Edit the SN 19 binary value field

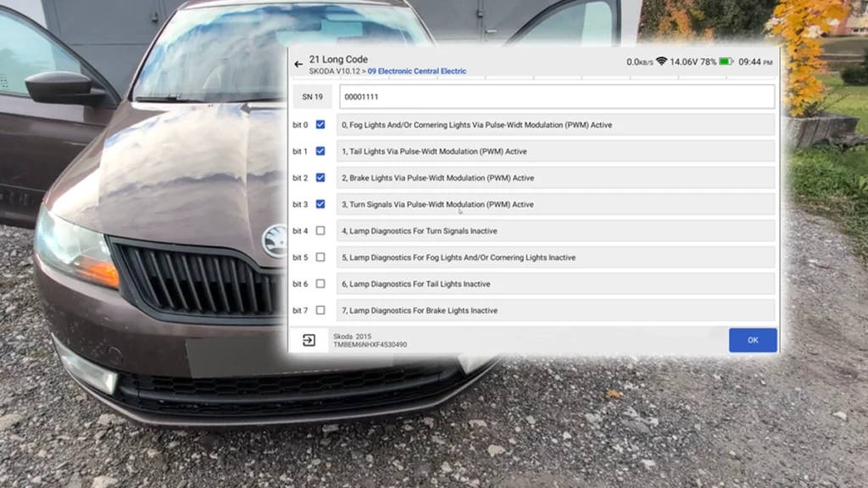coord(557,97)
